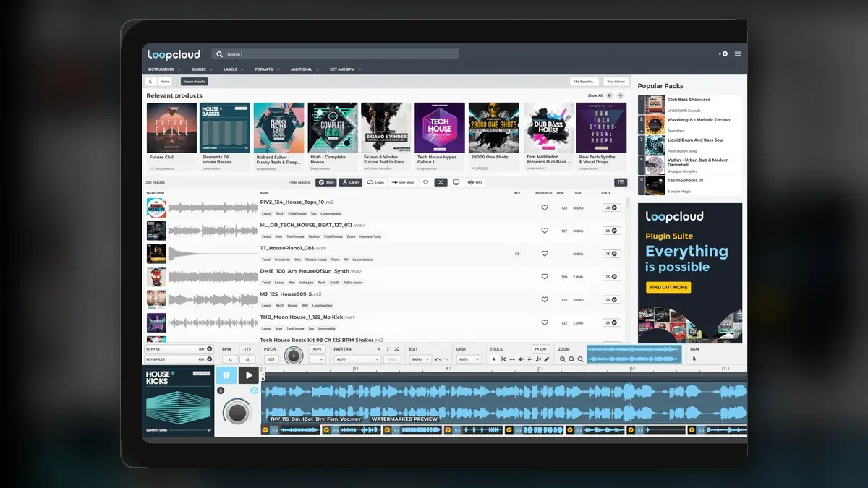Favourite MJ_125_House909_5 with heart

(x=545, y=299)
